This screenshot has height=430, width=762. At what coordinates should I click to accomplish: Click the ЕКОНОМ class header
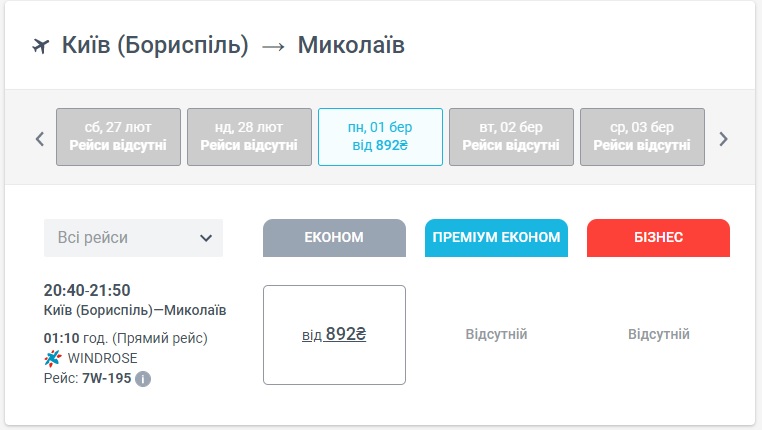(x=334, y=238)
